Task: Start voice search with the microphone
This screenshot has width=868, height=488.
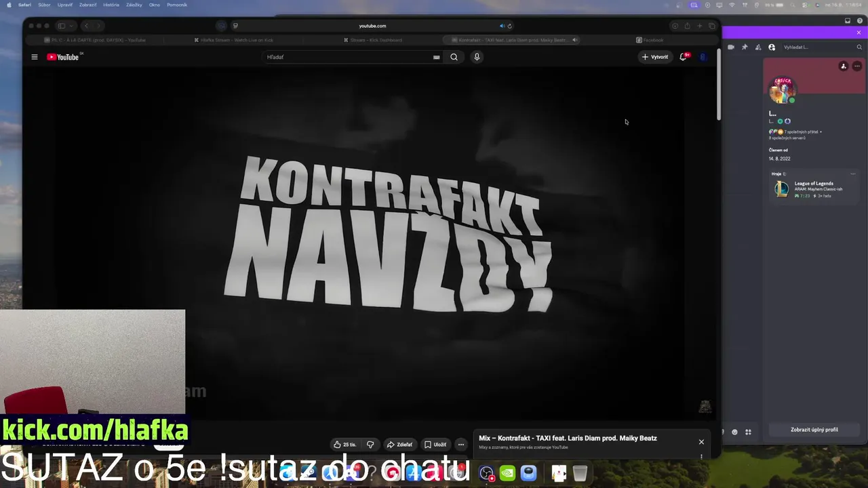Action: tap(477, 57)
